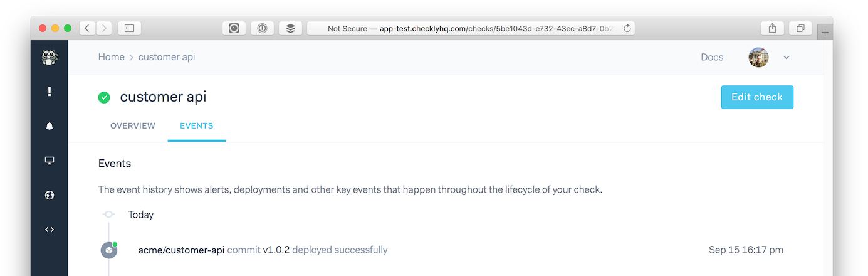Select the Events tab

click(x=196, y=125)
